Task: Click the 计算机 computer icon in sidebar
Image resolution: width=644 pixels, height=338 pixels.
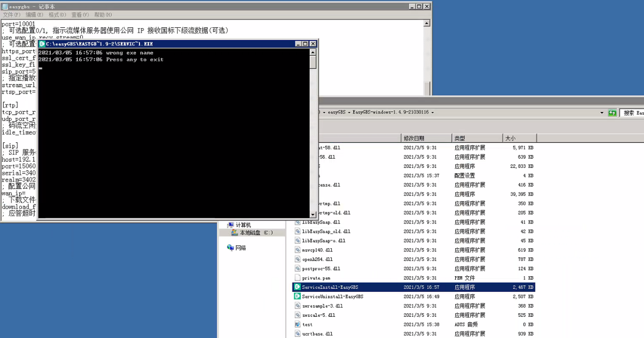Action: point(231,224)
